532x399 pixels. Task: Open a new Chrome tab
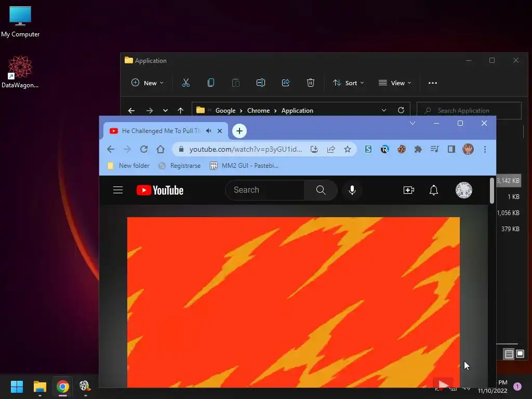click(240, 131)
